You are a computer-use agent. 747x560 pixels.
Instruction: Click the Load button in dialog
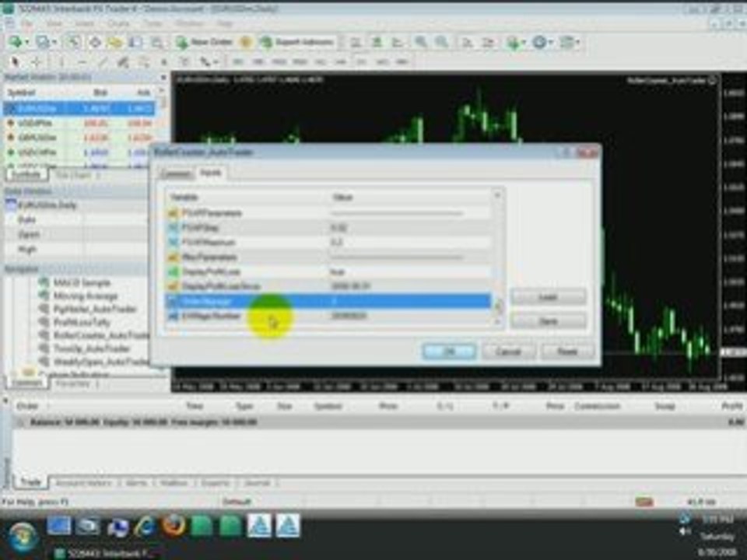[x=548, y=297]
